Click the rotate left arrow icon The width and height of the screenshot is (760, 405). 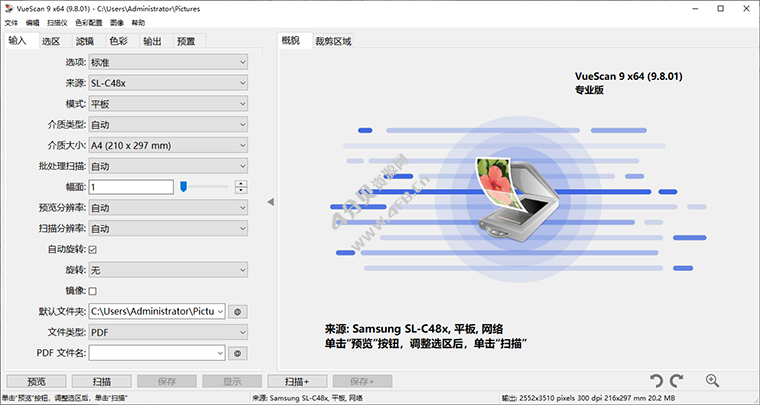click(656, 381)
